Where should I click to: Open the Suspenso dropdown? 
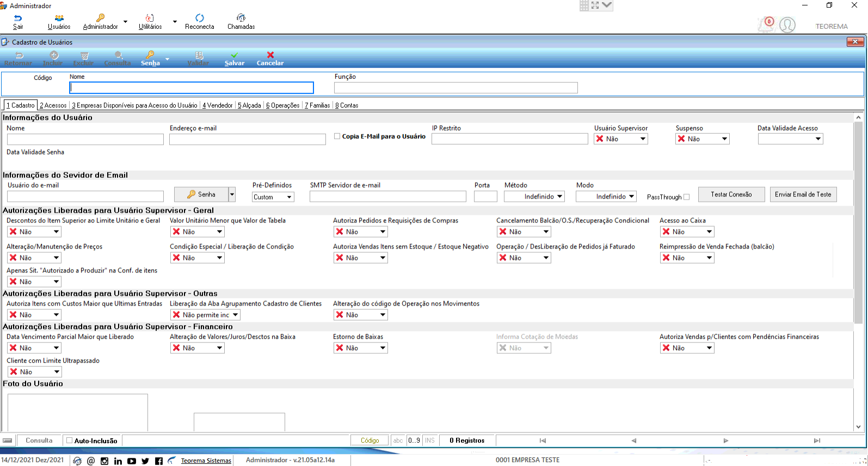[x=703, y=139]
